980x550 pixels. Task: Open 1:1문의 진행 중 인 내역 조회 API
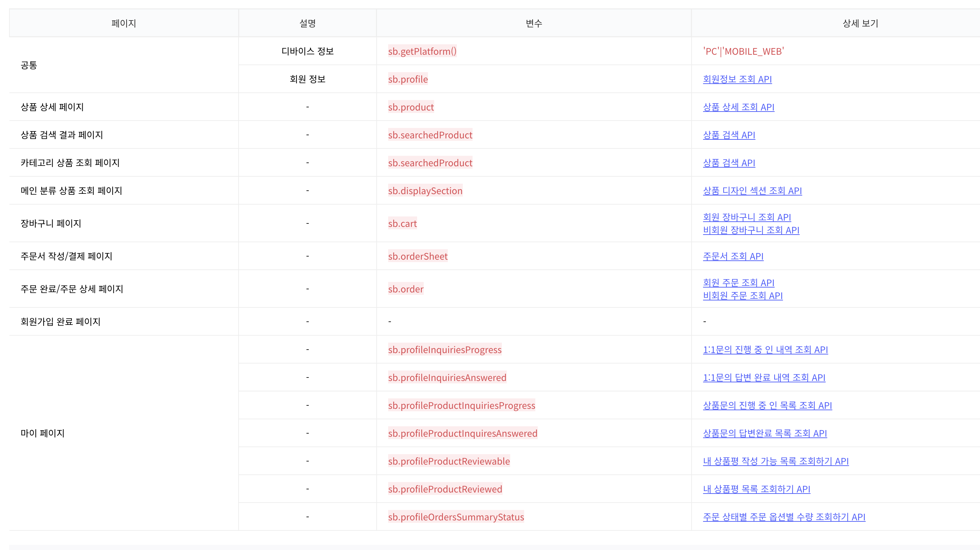(765, 350)
